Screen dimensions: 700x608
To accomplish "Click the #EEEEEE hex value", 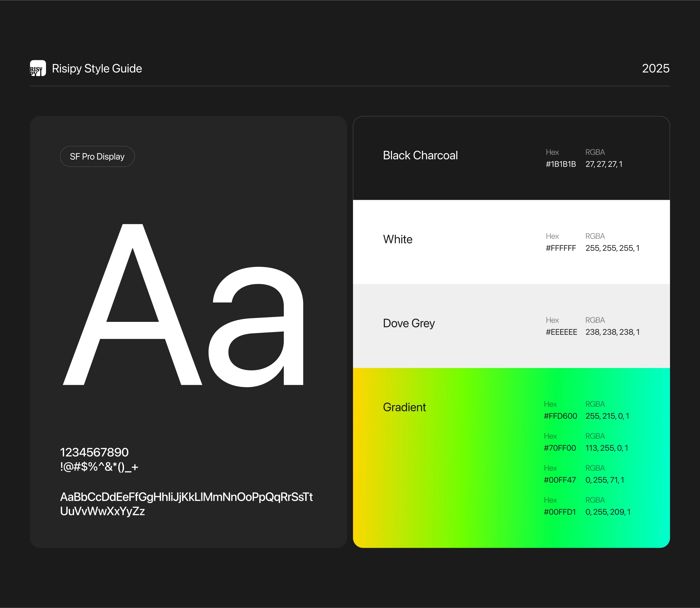I will (561, 332).
